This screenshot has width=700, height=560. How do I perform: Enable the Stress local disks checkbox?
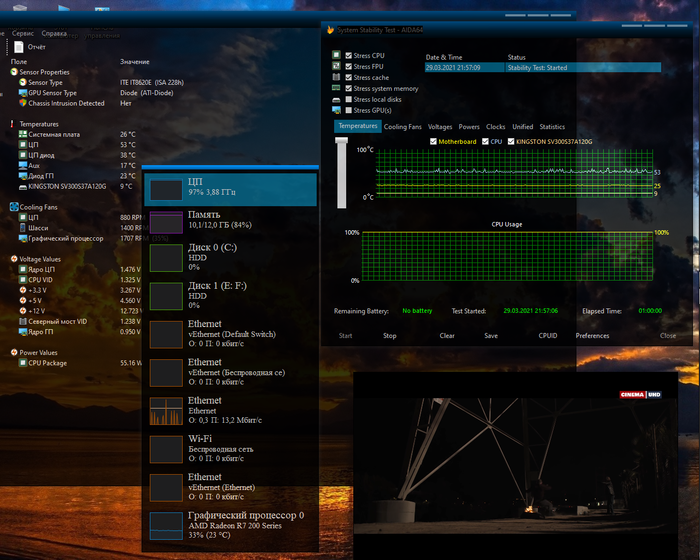coord(349,99)
